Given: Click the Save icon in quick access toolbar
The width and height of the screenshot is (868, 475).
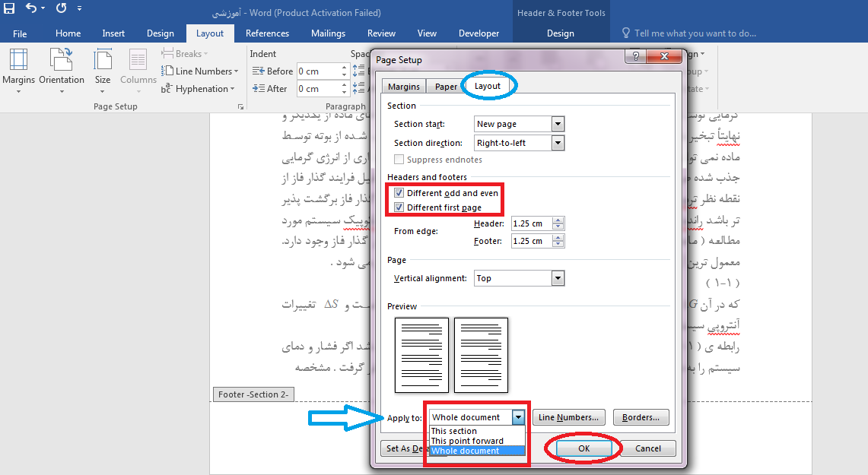Looking at the screenshot, I should 10,9.
